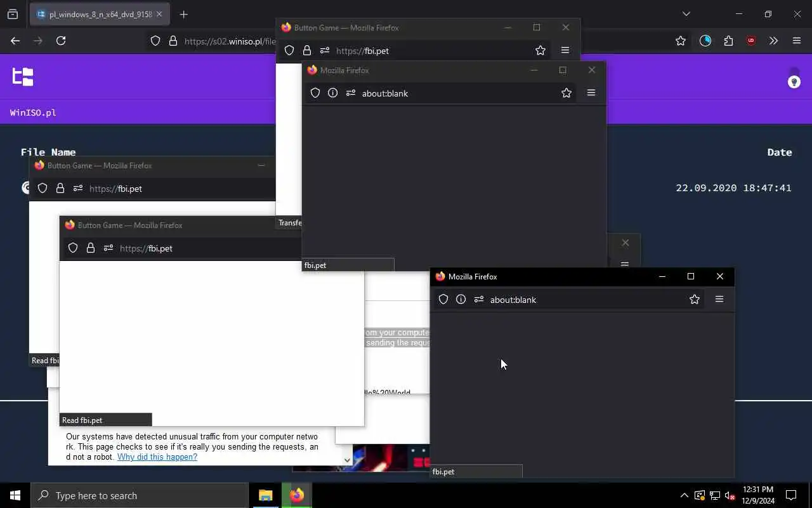Click the lock icon beside s02.winiso.pl URL
812x508 pixels.
173,41
